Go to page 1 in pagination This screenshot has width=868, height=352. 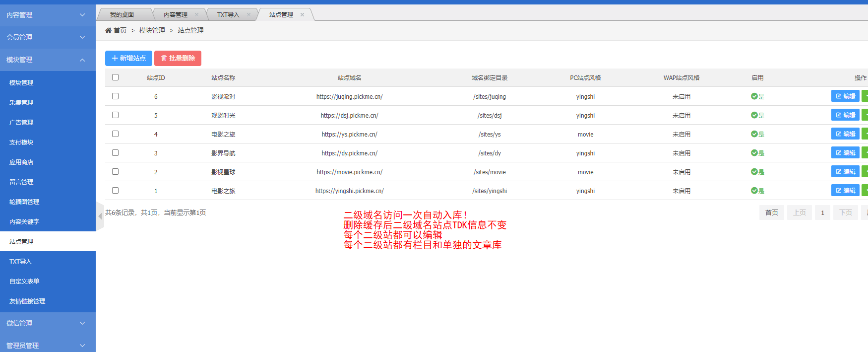point(822,212)
